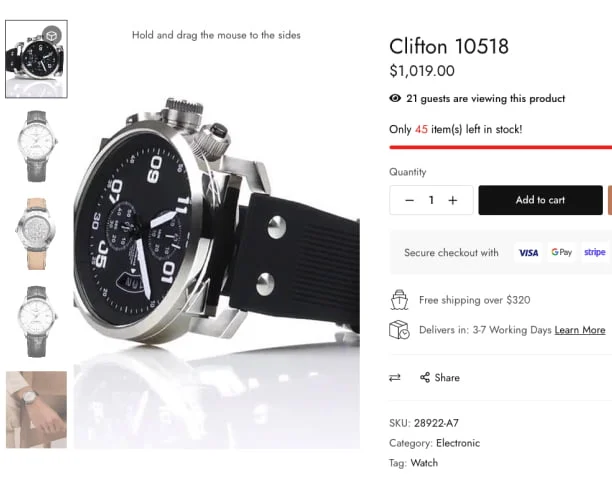Viewport: 612px width, 500px height.
Task: Add the Clifton 10518 to cart
Action: 541,200
